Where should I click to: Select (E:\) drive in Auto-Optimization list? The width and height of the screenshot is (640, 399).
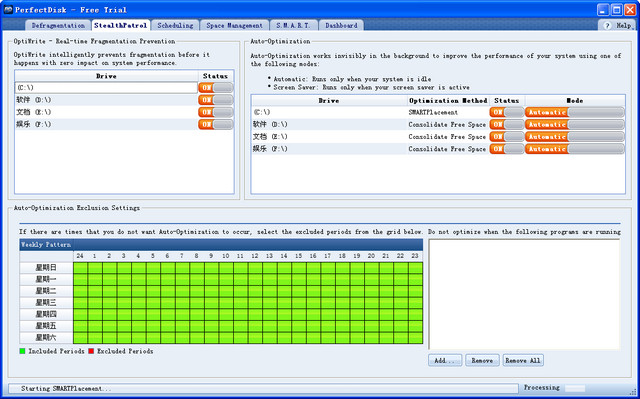pyautogui.click(x=329, y=137)
